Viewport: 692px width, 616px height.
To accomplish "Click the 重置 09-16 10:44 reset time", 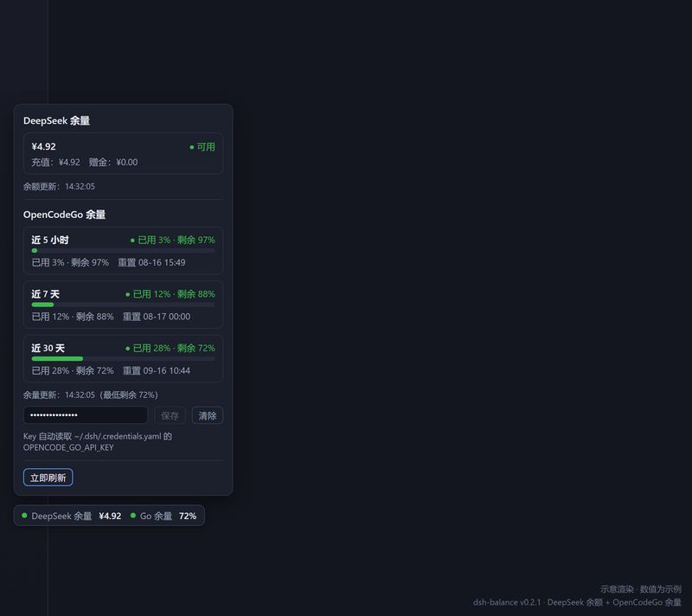I will [157, 371].
